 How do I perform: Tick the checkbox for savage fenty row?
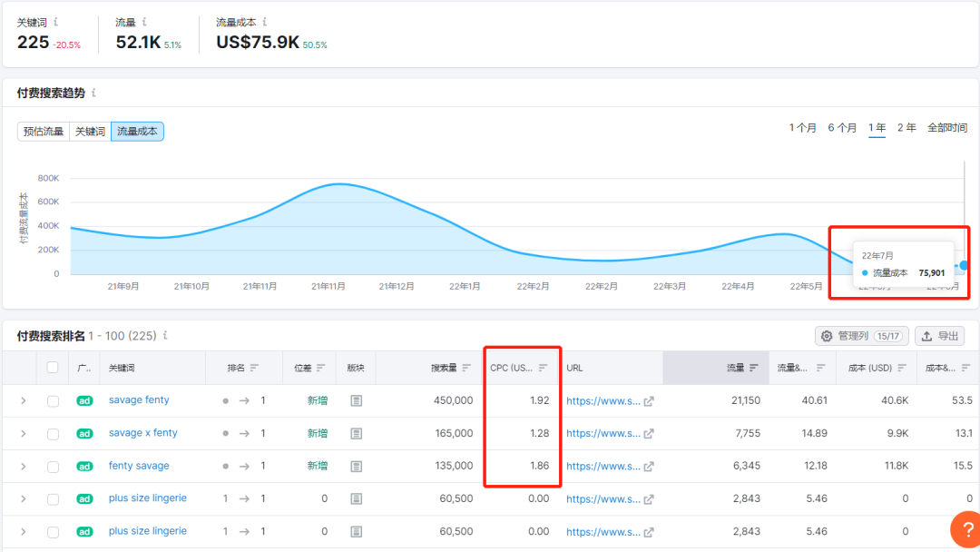[53, 400]
